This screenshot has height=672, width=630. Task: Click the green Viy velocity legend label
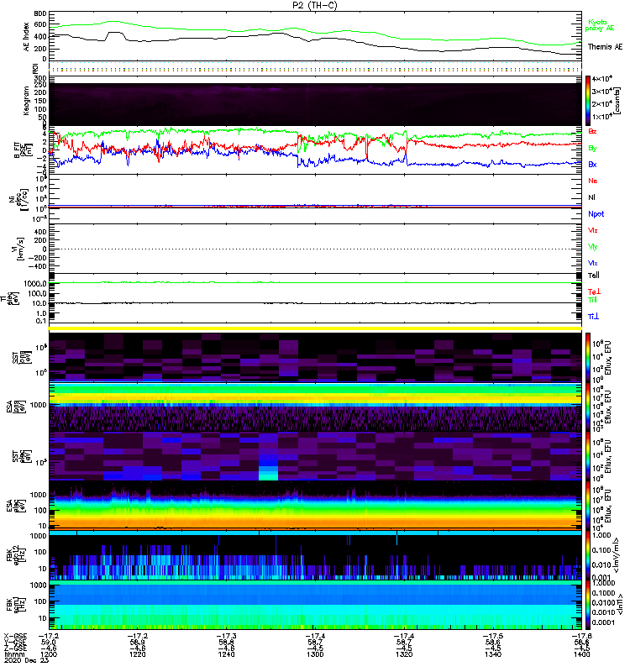[593, 247]
